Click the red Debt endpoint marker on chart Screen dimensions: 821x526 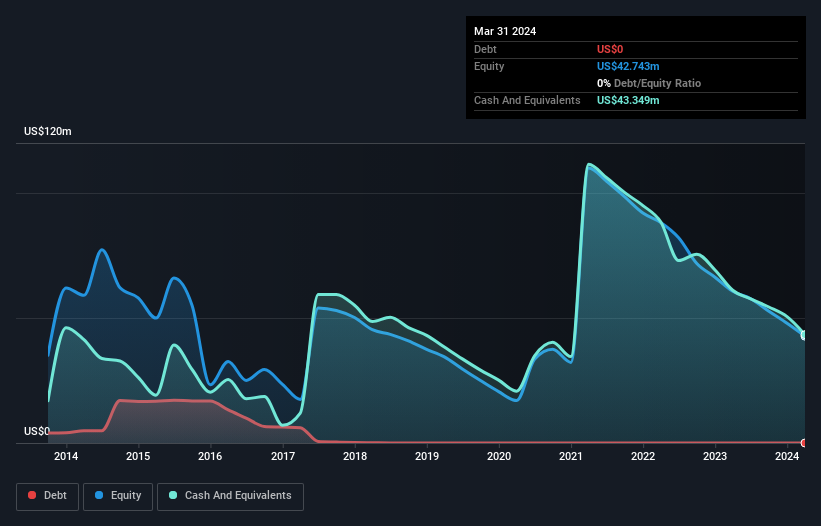(x=804, y=443)
